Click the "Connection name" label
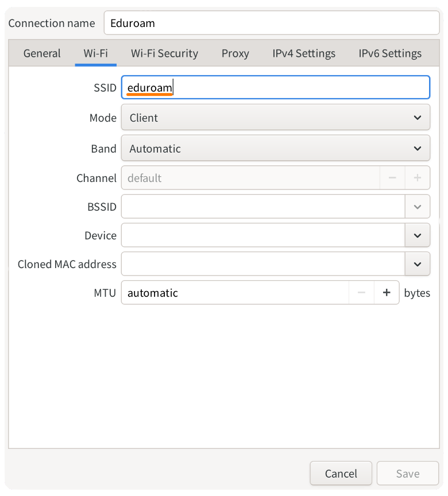This screenshot has height=496, width=448. 52,23
